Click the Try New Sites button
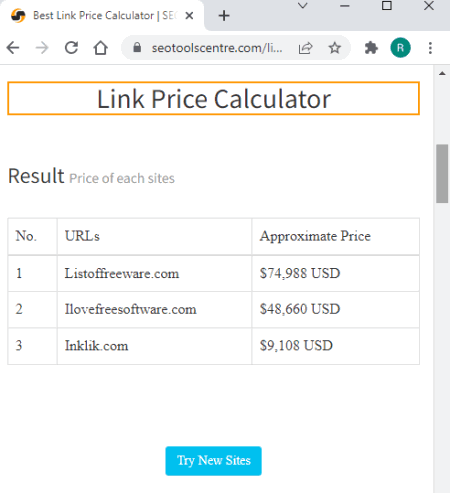450x493 pixels. pyautogui.click(x=213, y=461)
